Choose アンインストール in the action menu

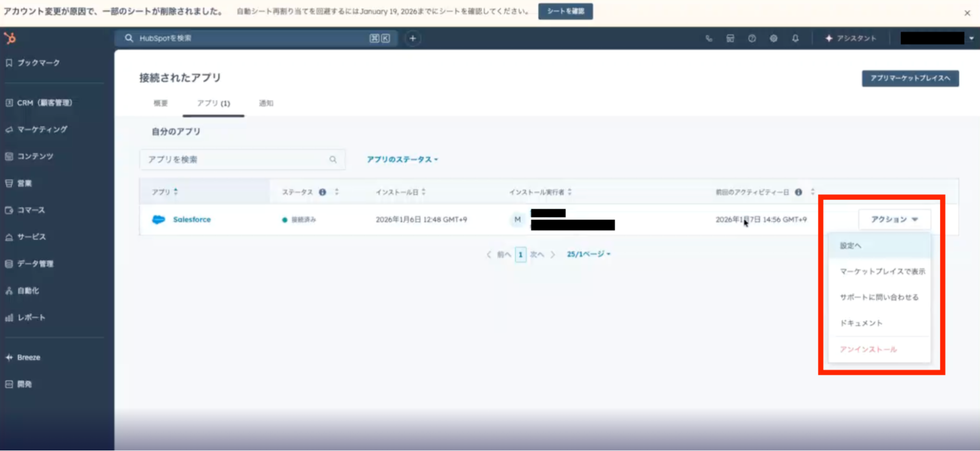[x=868, y=349]
